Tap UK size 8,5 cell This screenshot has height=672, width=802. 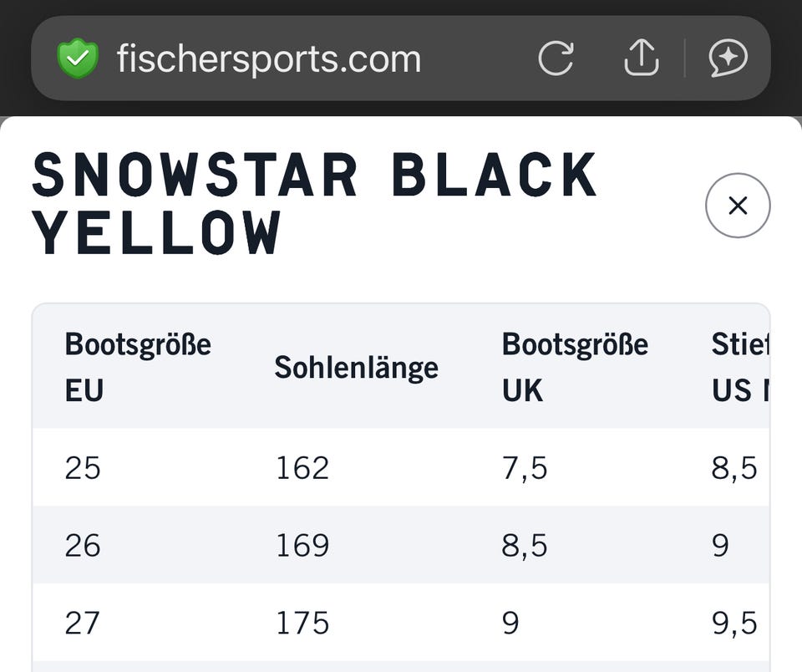525,546
